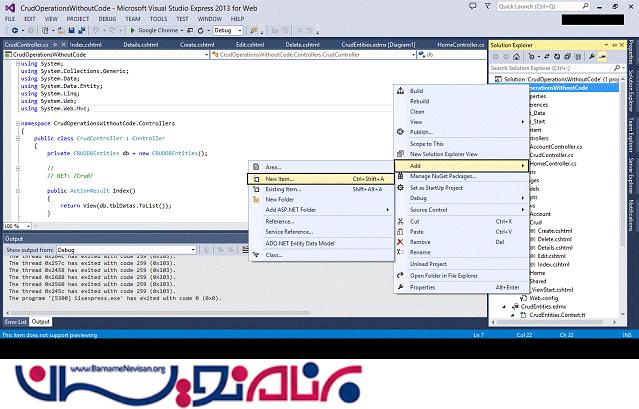Image resolution: width=639 pixels, height=409 pixels.
Task: Click Rebuild in the context menu
Action: click(x=461, y=101)
